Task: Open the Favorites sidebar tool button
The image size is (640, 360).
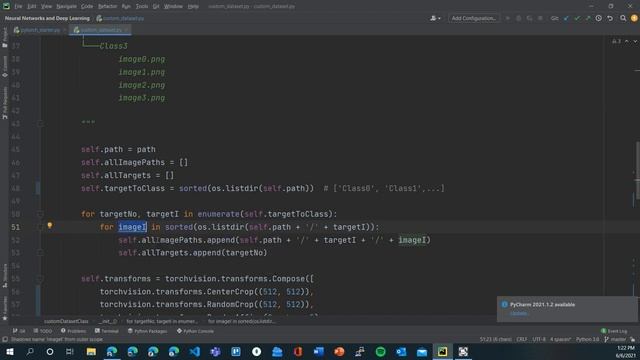Action: point(4,308)
